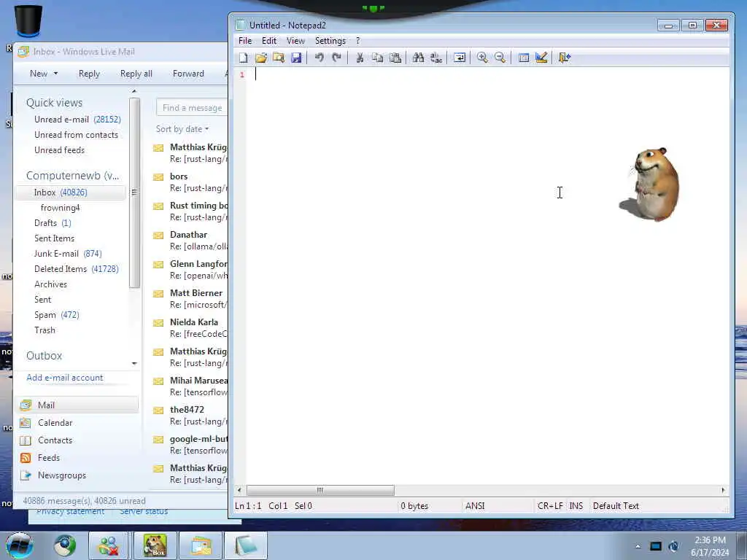Screen dimensions: 747x560
Task: Open the ? help menu
Action: click(357, 41)
